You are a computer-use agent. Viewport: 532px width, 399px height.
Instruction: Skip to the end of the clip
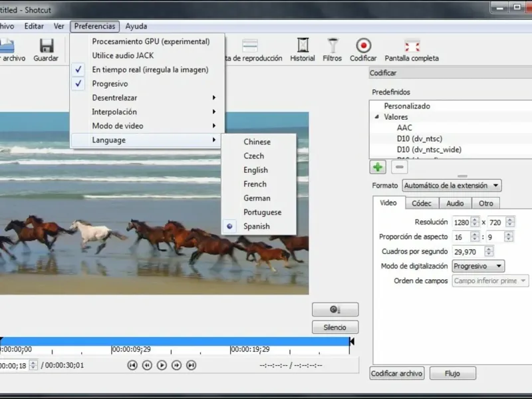(191, 365)
